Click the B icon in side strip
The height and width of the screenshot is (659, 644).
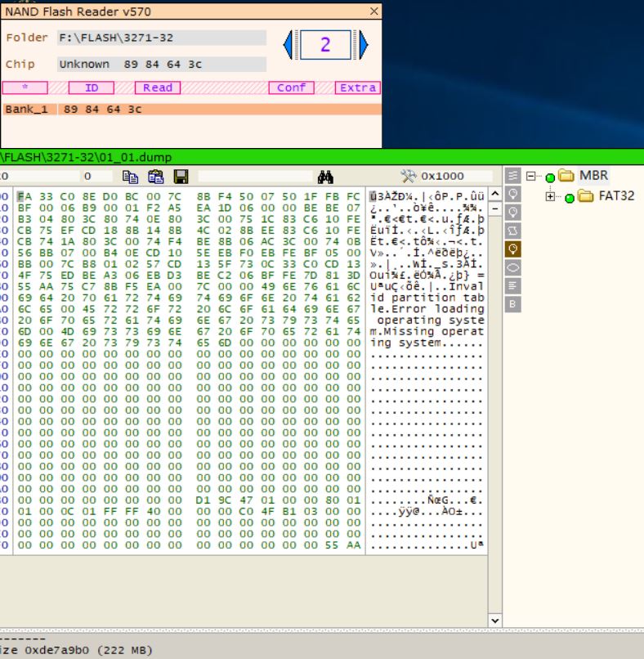pyautogui.click(x=514, y=303)
